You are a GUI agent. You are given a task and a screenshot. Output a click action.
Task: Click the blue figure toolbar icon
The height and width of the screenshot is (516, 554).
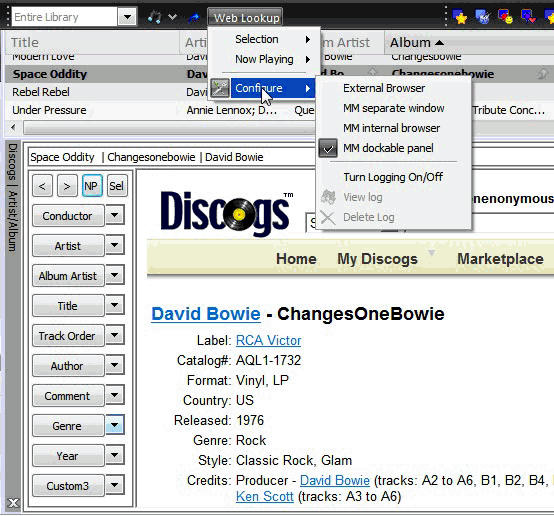tap(483, 17)
